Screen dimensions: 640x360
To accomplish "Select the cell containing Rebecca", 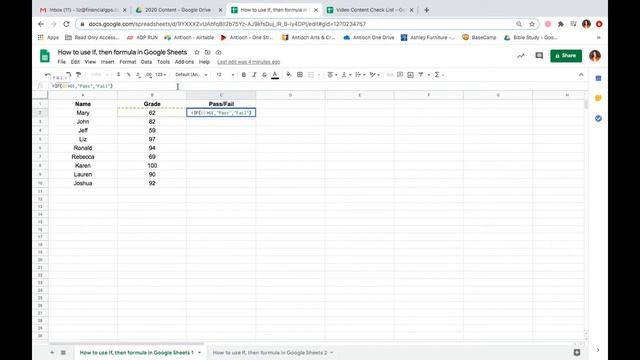I will point(83,157).
